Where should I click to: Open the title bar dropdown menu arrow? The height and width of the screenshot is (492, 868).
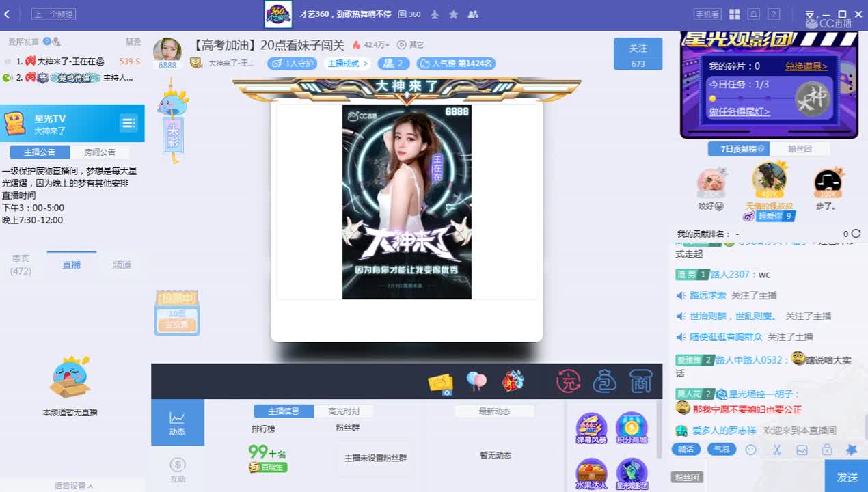(x=811, y=14)
